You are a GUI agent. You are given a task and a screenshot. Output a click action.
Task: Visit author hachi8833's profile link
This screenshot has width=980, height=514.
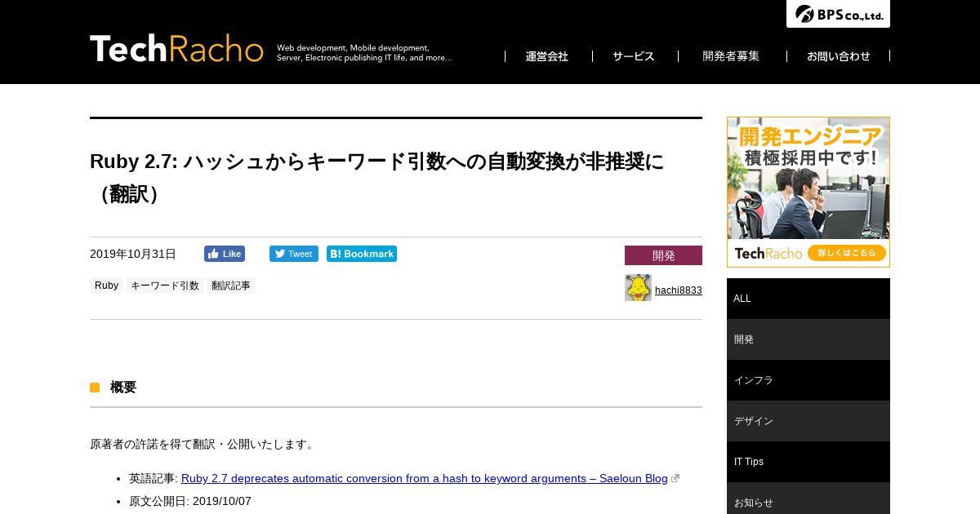[679, 290]
